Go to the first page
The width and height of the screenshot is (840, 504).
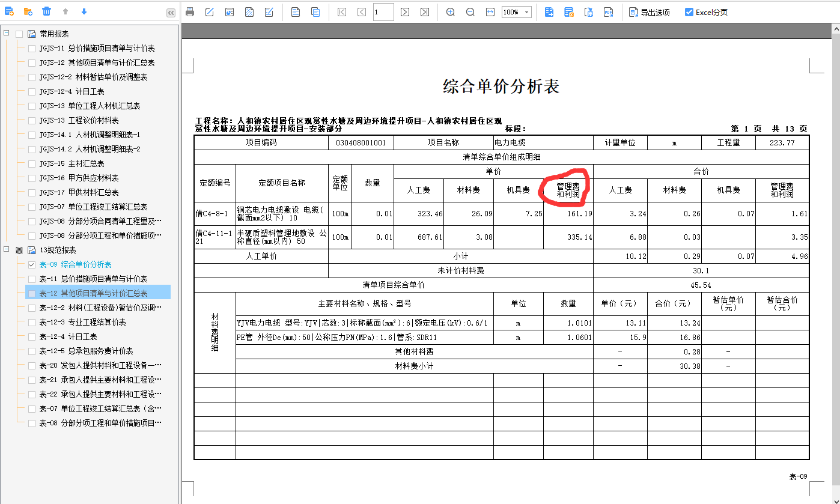point(342,12)
